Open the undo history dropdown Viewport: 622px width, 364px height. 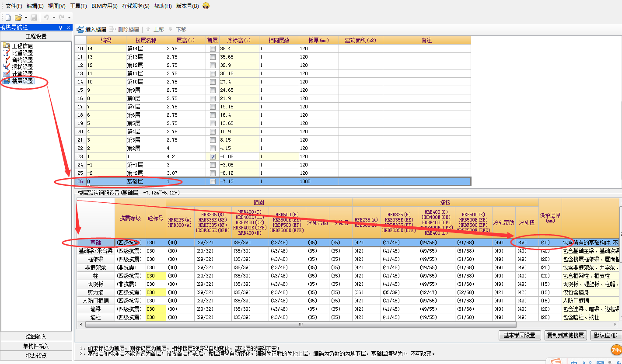point(54,18)
